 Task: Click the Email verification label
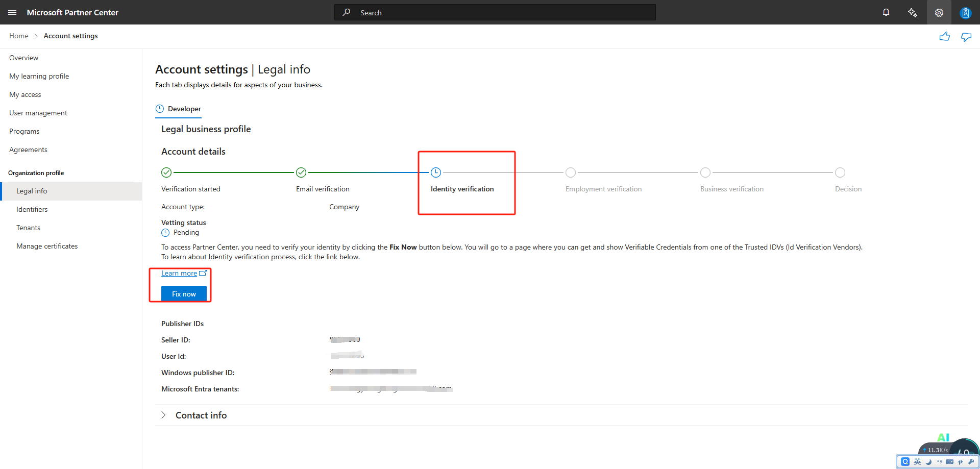[323, 189]
